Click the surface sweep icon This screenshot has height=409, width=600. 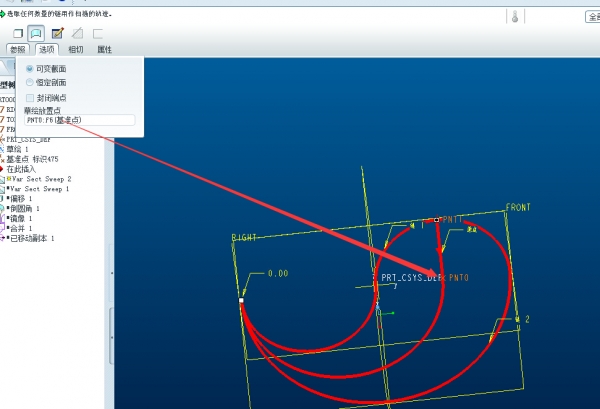tap(36, 33)
